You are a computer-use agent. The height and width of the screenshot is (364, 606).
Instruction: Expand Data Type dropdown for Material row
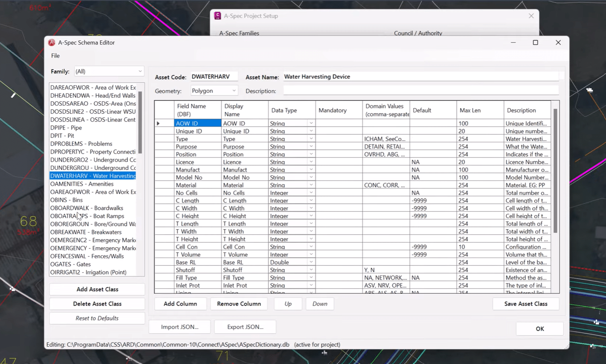tap(311, 185)
